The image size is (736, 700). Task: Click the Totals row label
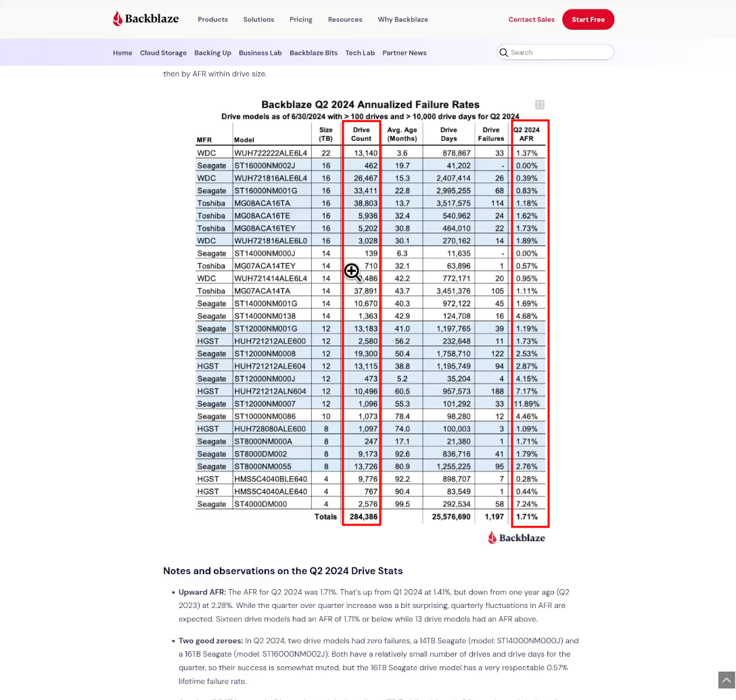326,517
